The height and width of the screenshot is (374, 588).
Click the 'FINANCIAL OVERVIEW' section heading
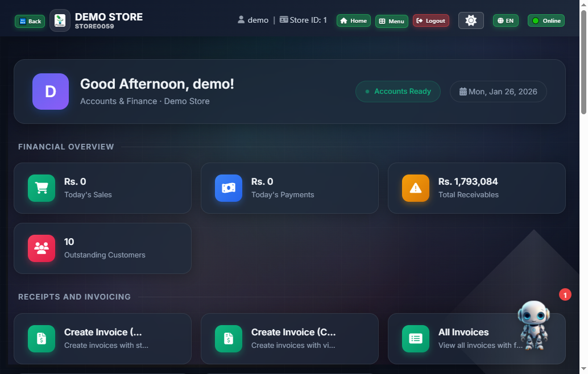tap(66, 147)
